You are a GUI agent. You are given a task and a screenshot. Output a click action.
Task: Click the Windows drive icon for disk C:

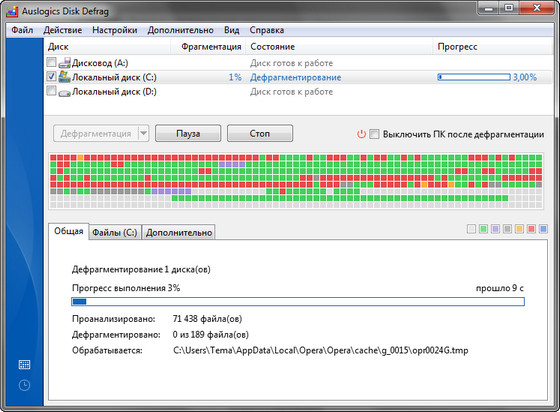(65, 77)
